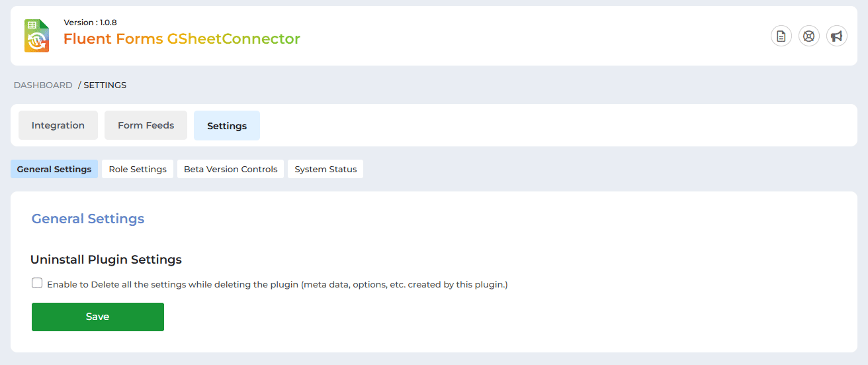Enable the delete-all-settings-on-uninstall checkbox
868x365 pixels.
37,284
